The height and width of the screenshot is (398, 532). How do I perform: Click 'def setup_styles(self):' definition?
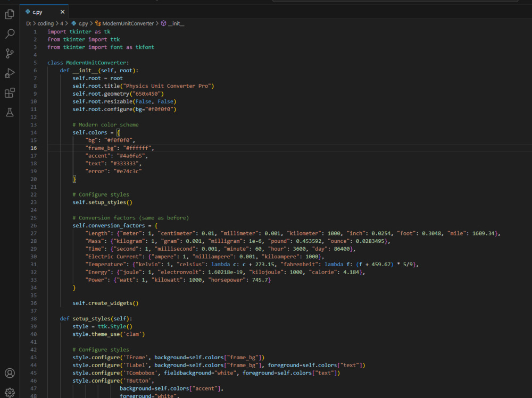(x=96, y=318)
